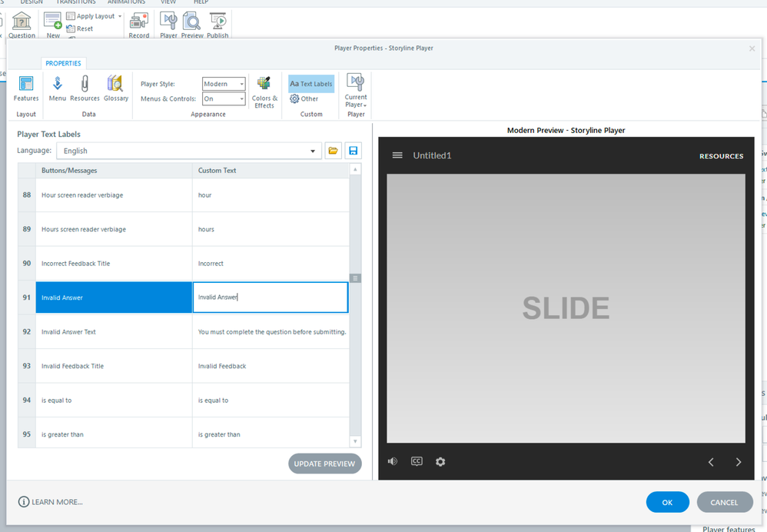
Task: Open the Resources paperclip icon
Action: pos(85,88)
